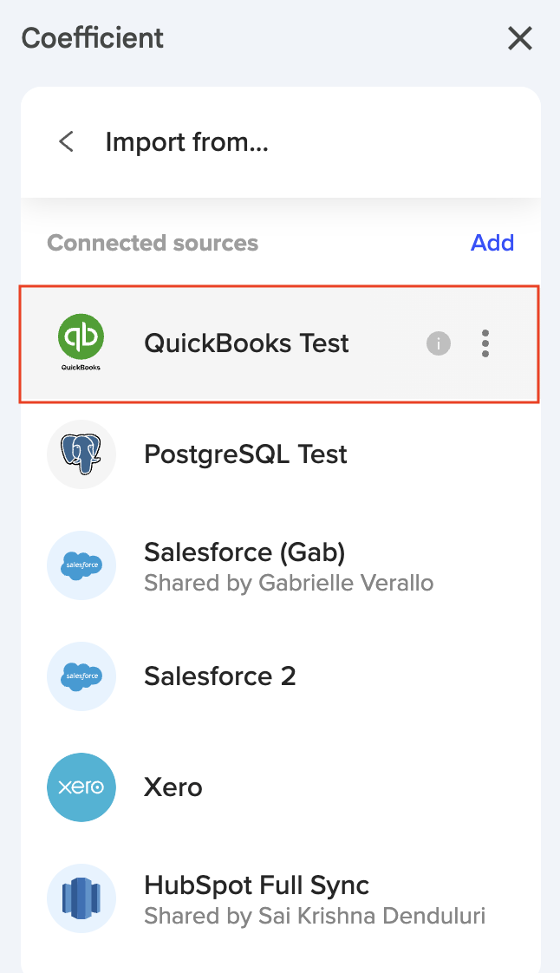This screenshot has height=973, width=560.
Task: Click the "Shared by Gabrielle Verallo" subtitle
Action: coord(289,582)
